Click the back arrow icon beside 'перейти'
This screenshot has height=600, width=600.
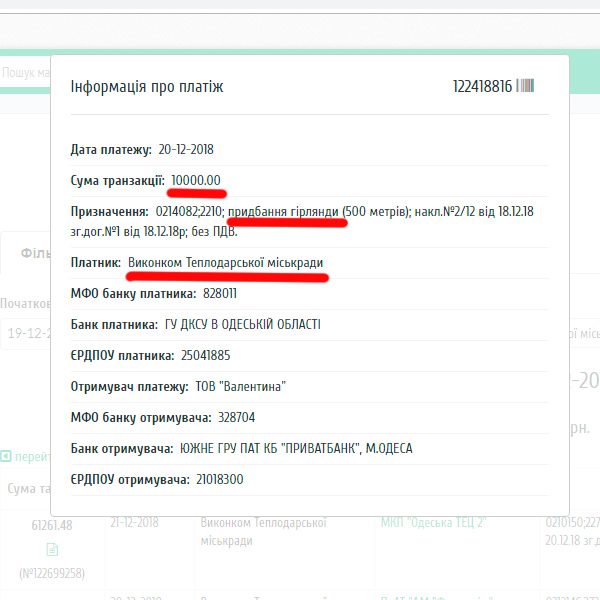point(6,456)
